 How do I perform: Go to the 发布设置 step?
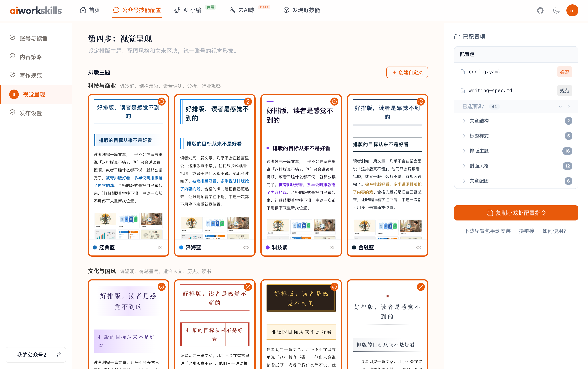(x=36, y=113)
